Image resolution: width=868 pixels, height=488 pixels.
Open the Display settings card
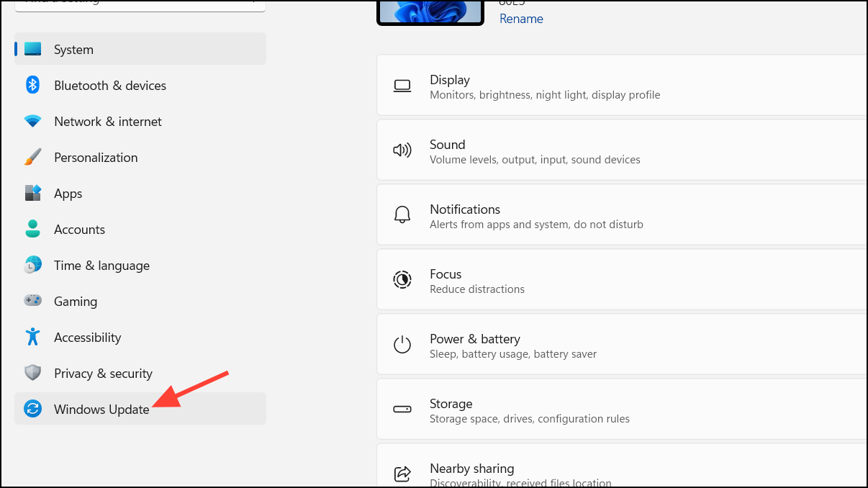[x=622, y=85]
